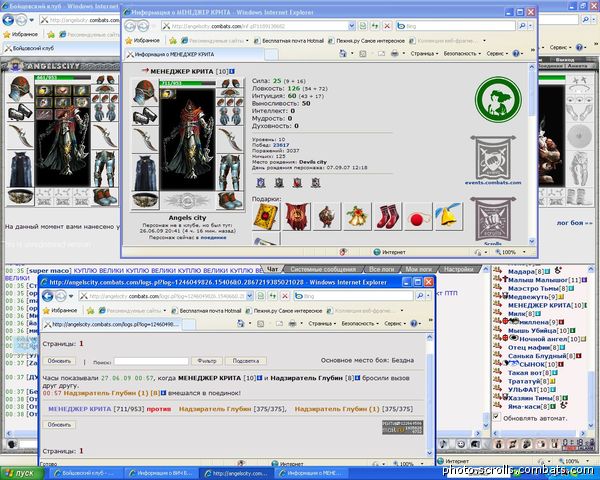Click the helmet slot in the main Бойцовский клуб window
The image size is (600, 480).
point(20,88)
